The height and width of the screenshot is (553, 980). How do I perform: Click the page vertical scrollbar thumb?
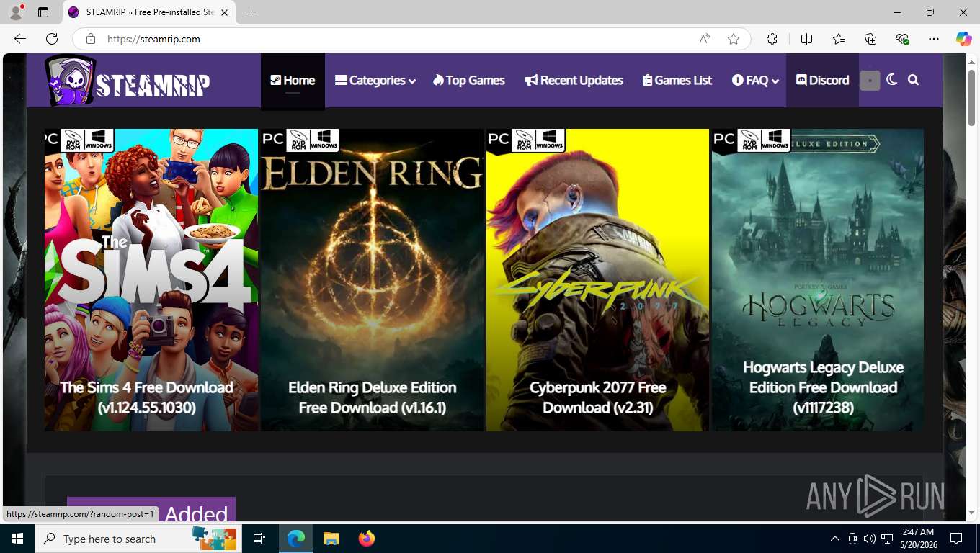pyautogui.click(x=971, y=99)
